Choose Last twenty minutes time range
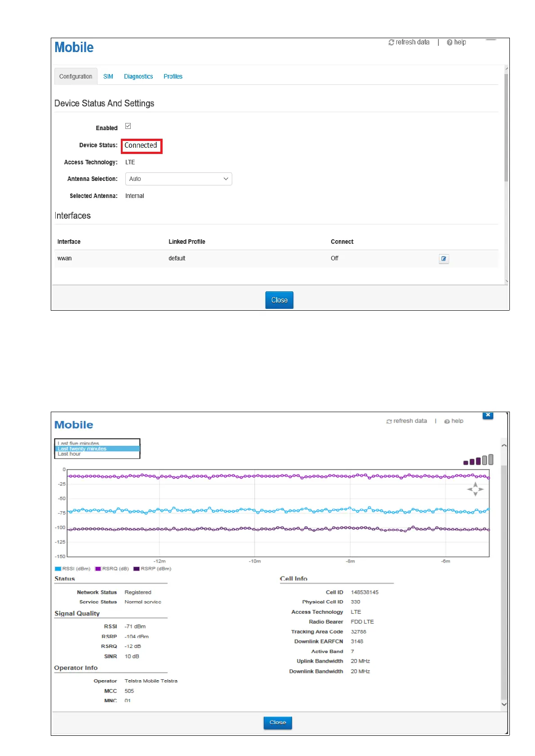Viewport: 535px width, 756px height. pyautogui.click(x=97, y=448)
